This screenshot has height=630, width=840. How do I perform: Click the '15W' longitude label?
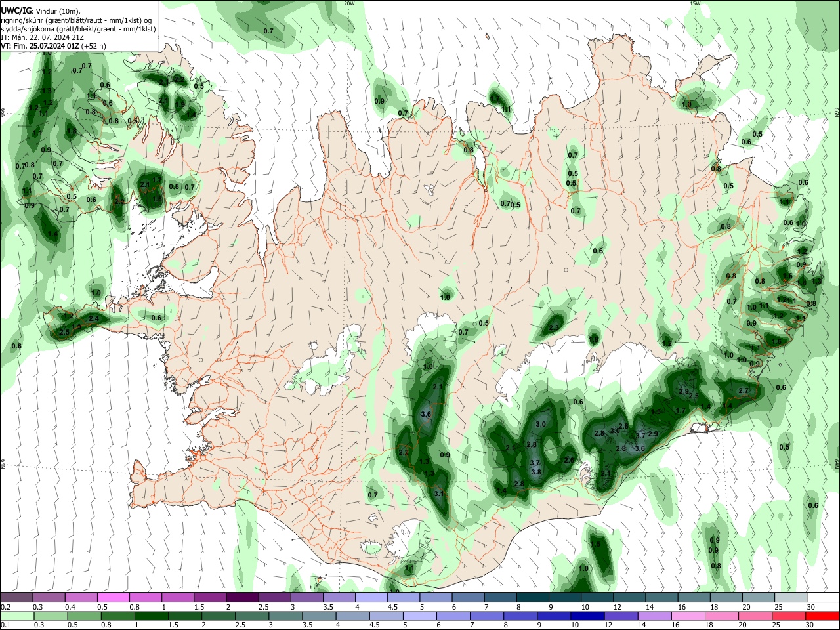click(x=695, y=3)
